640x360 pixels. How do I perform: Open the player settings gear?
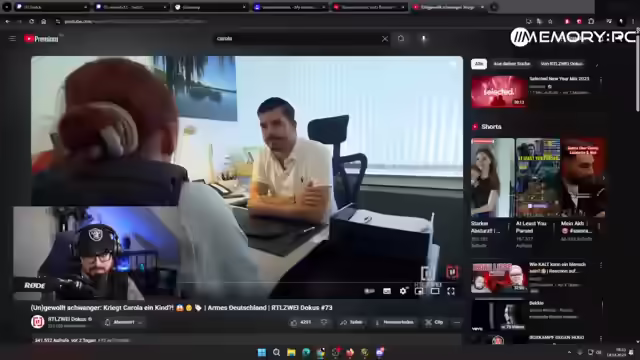coord(403,291)
